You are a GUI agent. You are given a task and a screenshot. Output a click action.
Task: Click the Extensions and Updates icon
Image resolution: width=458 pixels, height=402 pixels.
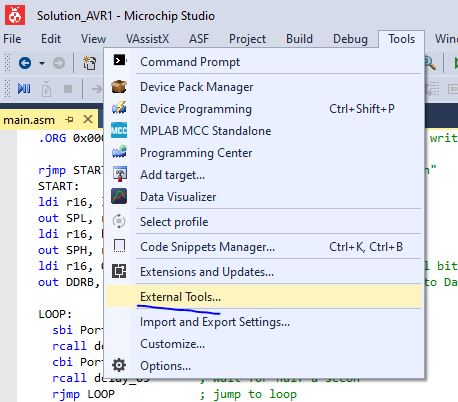[119, 271]
